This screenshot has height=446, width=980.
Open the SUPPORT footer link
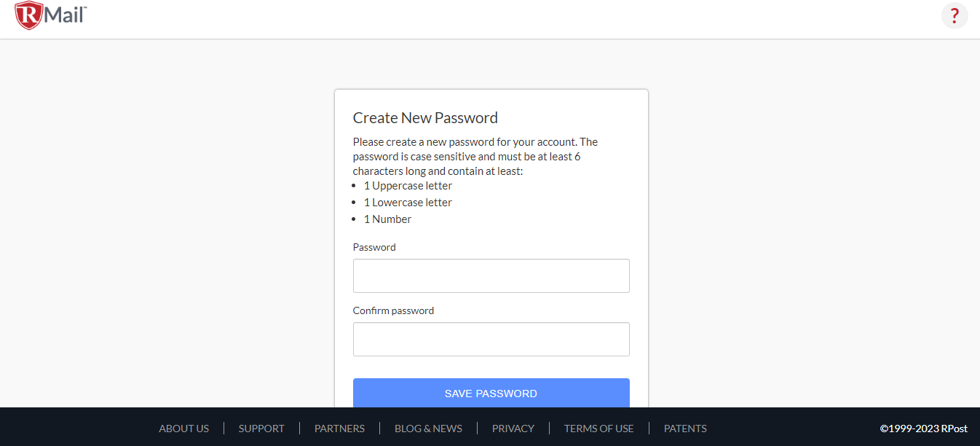(261, 429)
